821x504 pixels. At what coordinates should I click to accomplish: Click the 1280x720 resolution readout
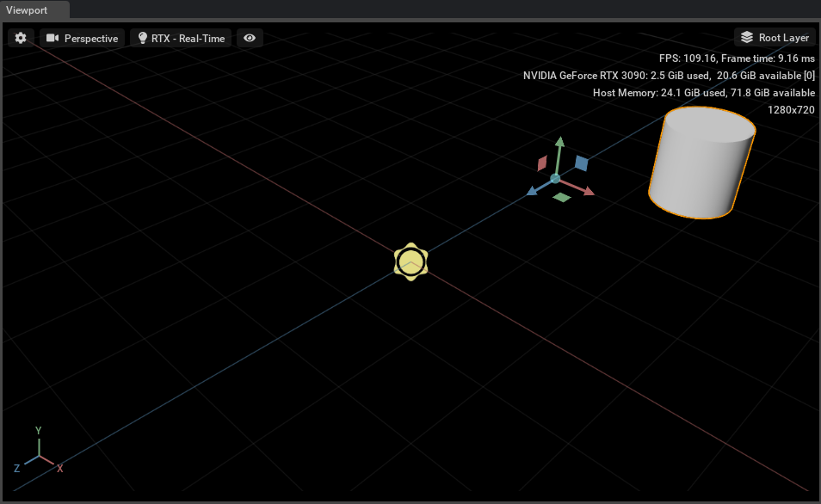[791, 109]
